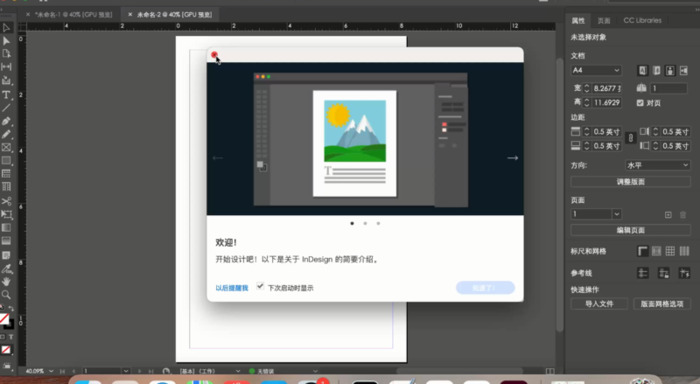700x384 pixels.
Task: Select the Rectangle tool
Action: pyautogui.click(x=6, y=160)
